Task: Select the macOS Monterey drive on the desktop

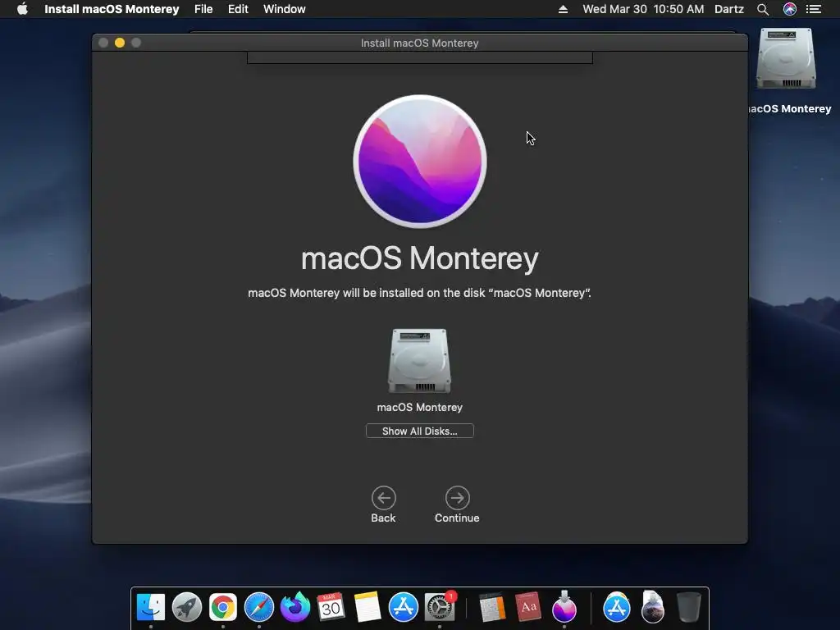Action: (x=785, y=59)
